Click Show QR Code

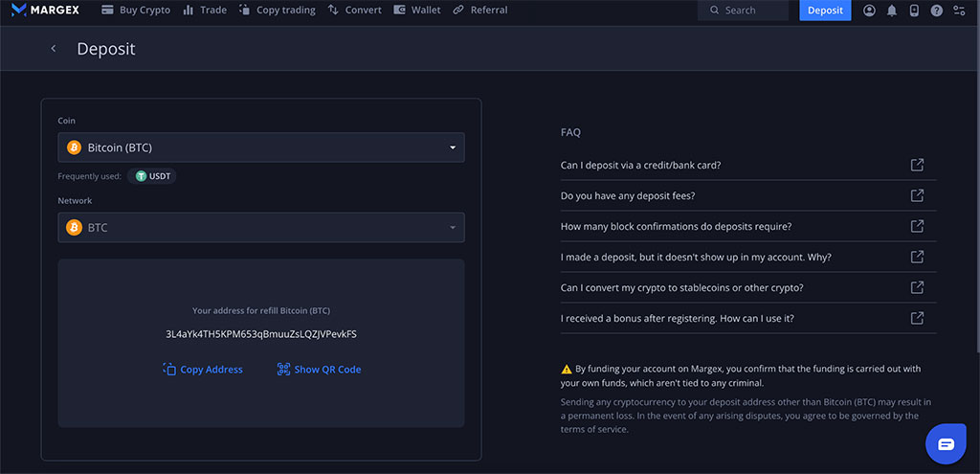point(319,370)
